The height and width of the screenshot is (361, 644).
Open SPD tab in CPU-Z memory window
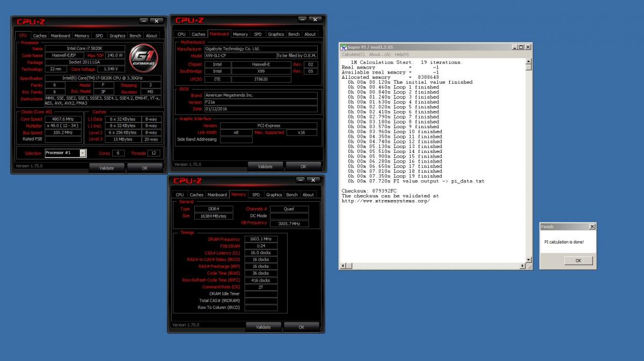(256, 195)
